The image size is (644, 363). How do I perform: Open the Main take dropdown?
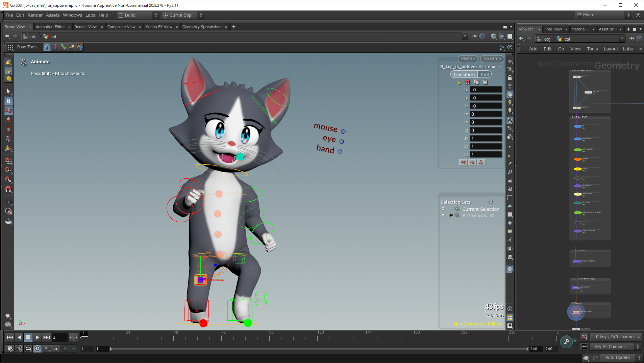click(603, 15)
